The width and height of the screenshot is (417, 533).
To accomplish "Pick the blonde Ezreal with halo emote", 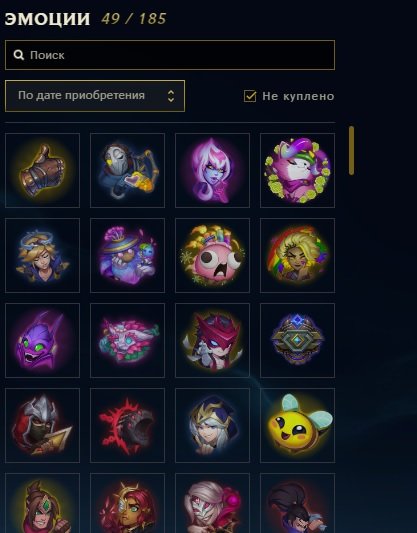I will click(42, 255).
